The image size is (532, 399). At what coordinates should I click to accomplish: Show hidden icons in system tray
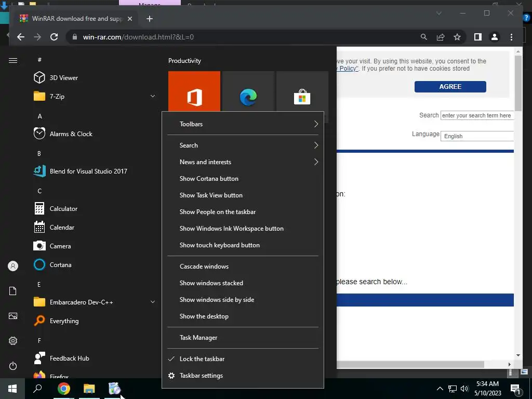[x=440, y=389]
